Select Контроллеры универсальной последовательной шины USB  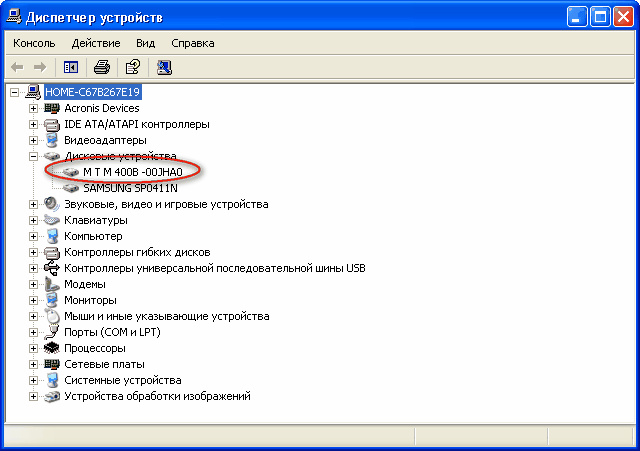214,268
